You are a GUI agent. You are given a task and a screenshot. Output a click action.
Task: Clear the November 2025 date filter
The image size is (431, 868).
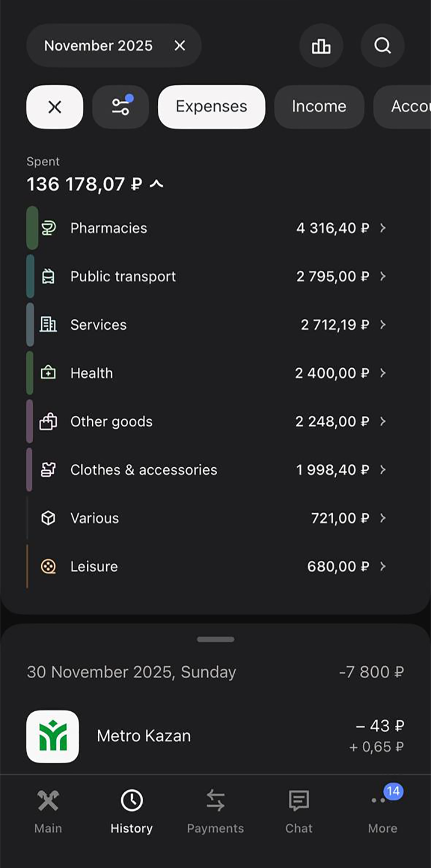tap(180, 45)
